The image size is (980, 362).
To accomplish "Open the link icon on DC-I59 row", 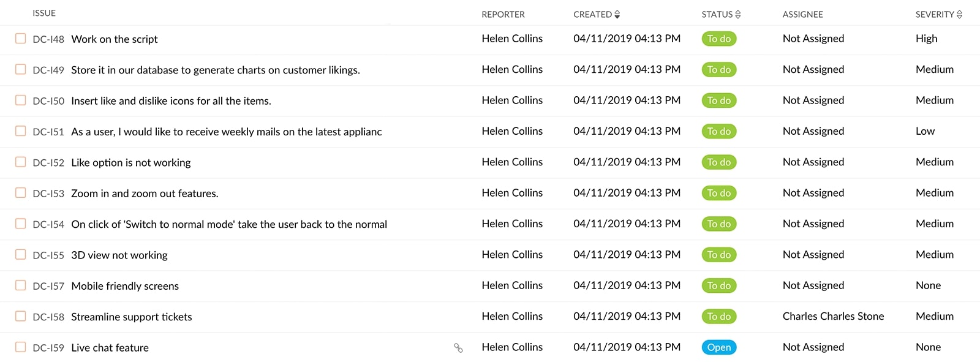I will pyautogui.click(x=458, y=348).
